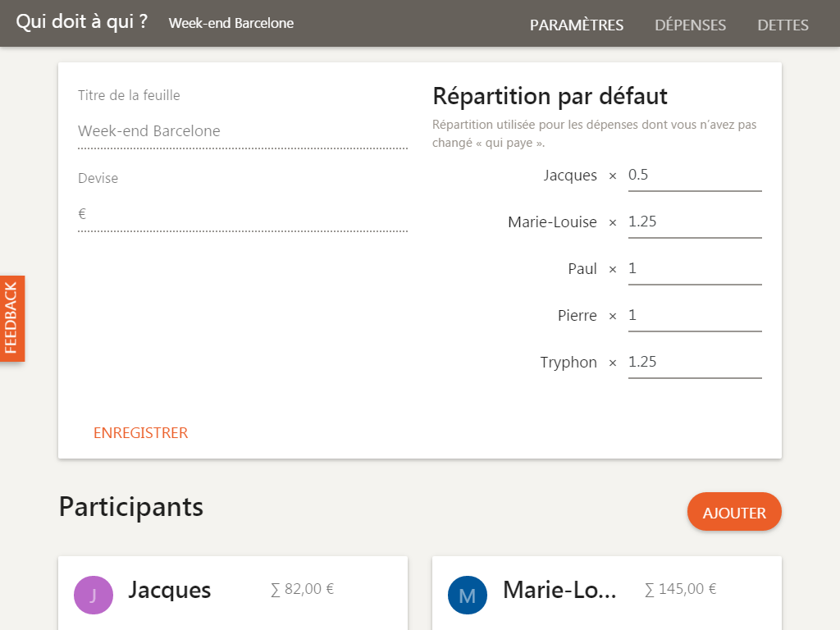Click the Week-end Barcelone header title
Image resolution: width=840 pixels, height=630 pixels.
[231, 23]
